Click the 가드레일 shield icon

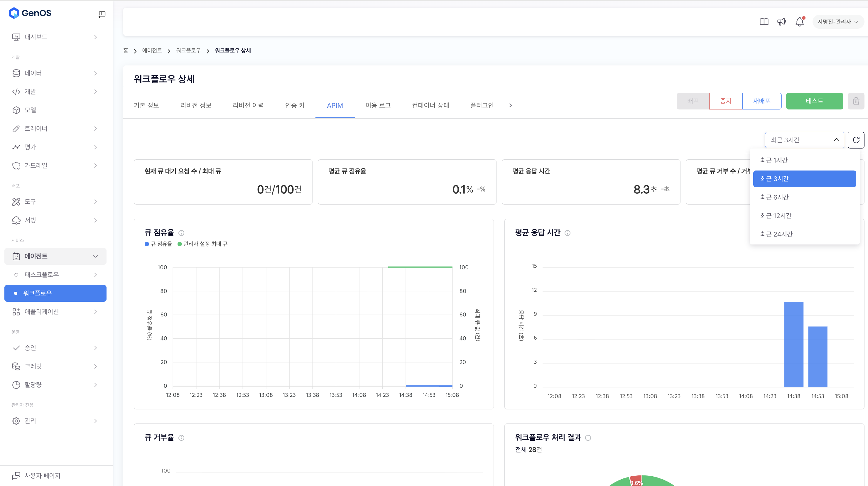tap(16, 166)
